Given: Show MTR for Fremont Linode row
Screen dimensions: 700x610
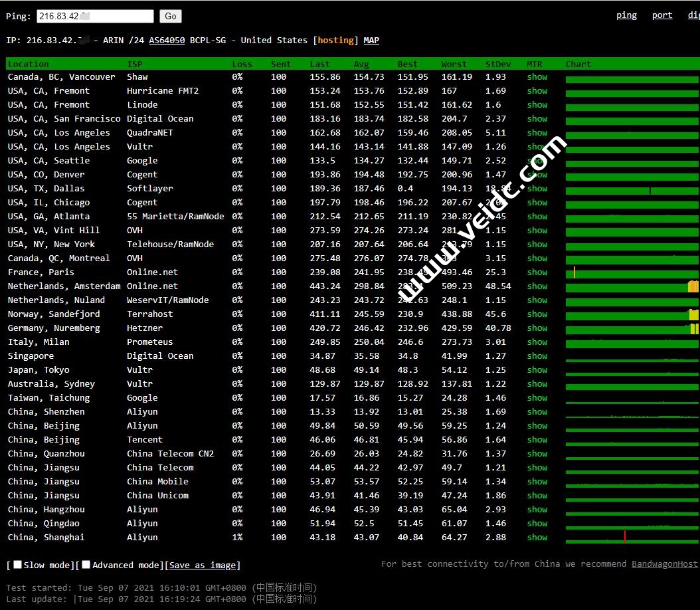Looking at the screenshot, I should [x=537, y=105].
